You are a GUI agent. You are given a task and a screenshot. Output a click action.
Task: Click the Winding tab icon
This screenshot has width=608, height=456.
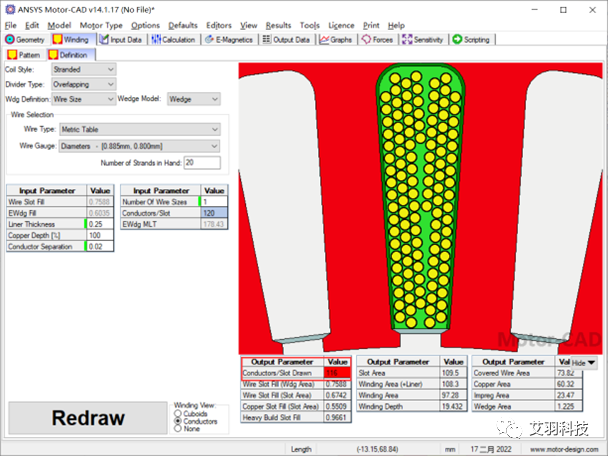coord(58,40)
